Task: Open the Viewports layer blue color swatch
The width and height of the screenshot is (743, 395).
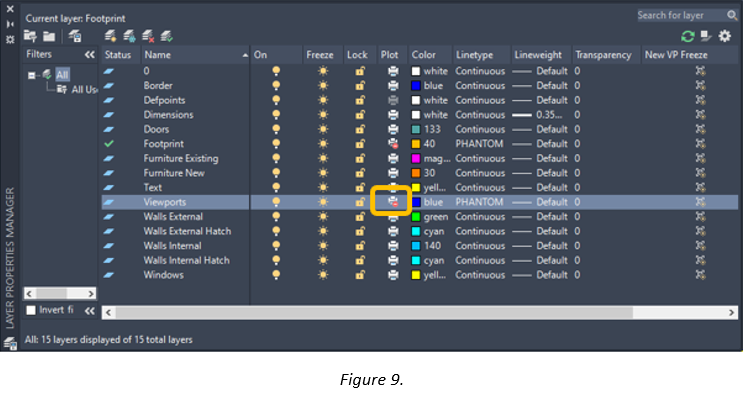Action: pos(416,202)
